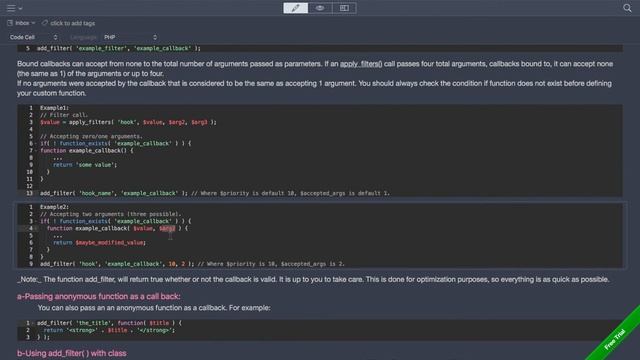
Task: Click the 'Example1:' code line
Action: click(55, 108)
